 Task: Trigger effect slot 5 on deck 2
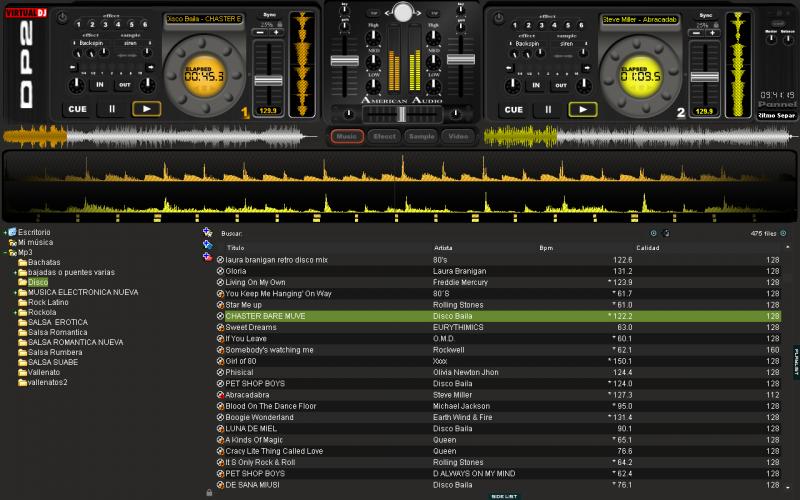(x=568, y=24)
